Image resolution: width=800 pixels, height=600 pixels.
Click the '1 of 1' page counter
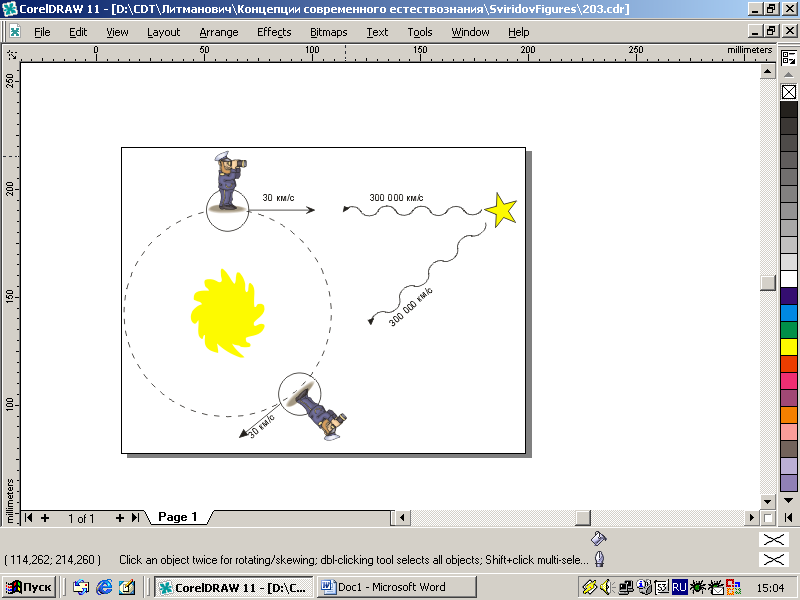click(82, 518)
